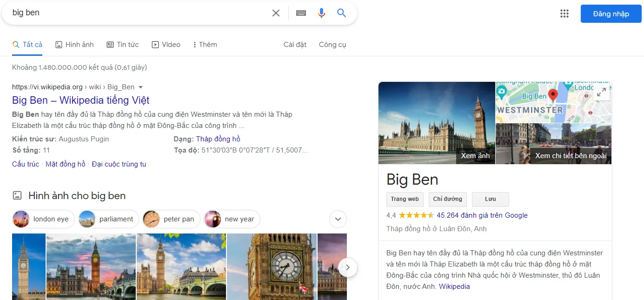The width and height of the screenshot is (644, 300).
Task: Open the on-screen keyboard input tool
Action: pos(301,13)
